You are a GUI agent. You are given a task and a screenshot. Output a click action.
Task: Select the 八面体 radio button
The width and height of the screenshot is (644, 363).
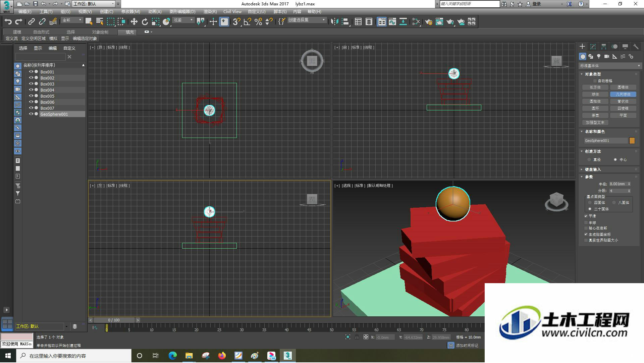tap(614, 203)
